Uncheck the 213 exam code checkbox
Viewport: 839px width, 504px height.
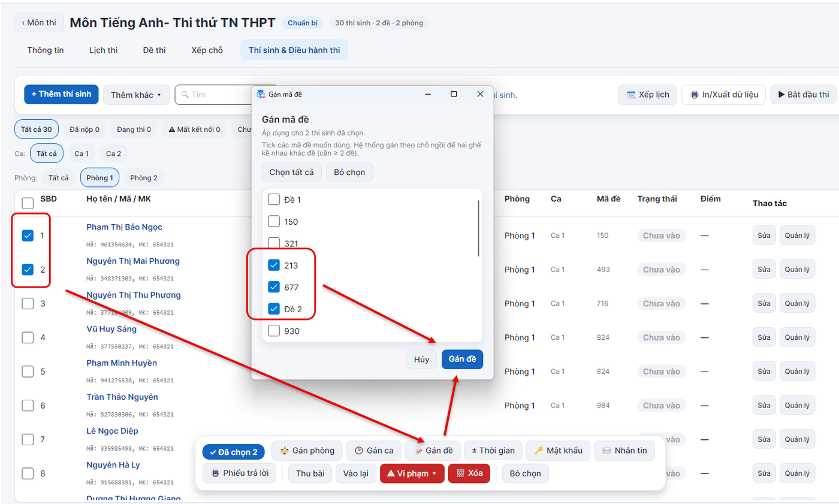click(274, 265)
